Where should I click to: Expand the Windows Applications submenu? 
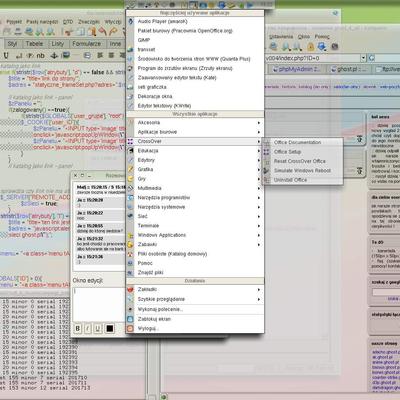[x=195, y=235]
